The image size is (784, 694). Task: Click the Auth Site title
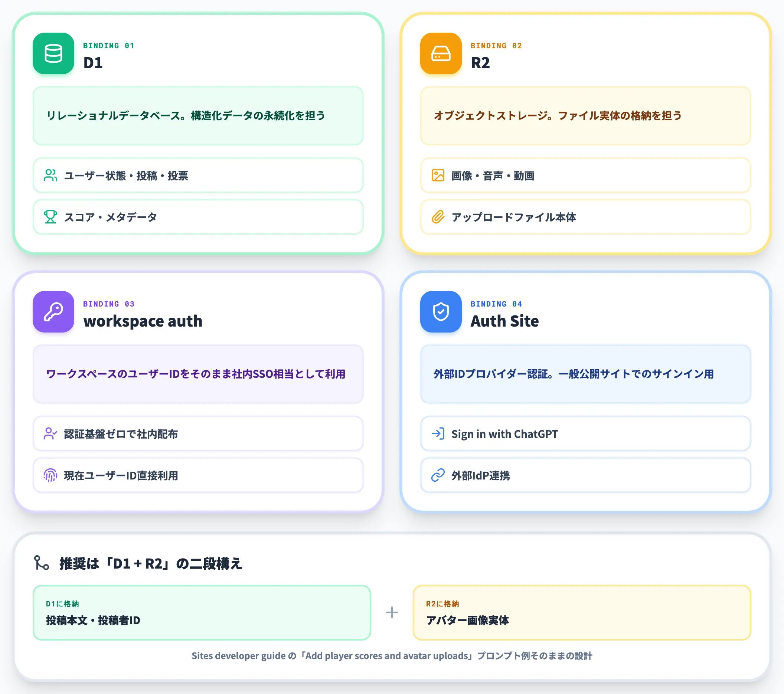pyautogui.click(x=504, y=321)
